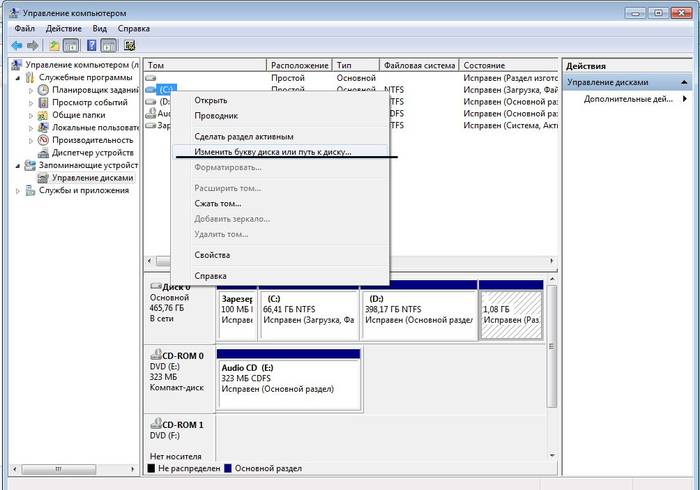Expand Дополнительные действия submenu arrow
Viewport: 700px width, 490px height.
point(685,99)
